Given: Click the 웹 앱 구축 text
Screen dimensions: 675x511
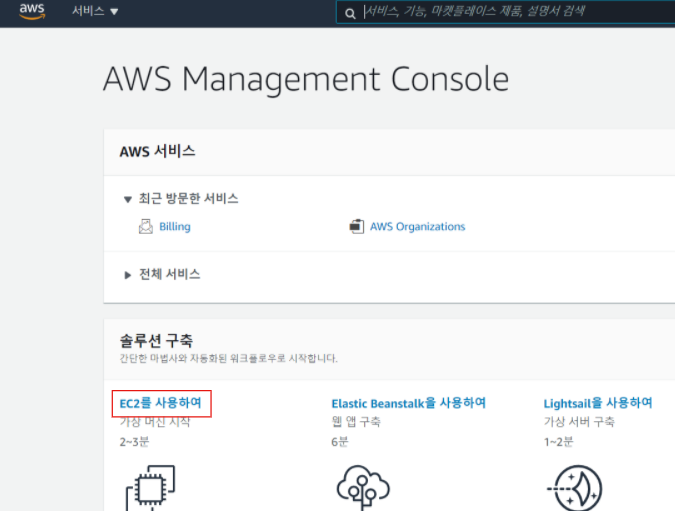Looking at the screenshot, I should (x=356, y=421).
